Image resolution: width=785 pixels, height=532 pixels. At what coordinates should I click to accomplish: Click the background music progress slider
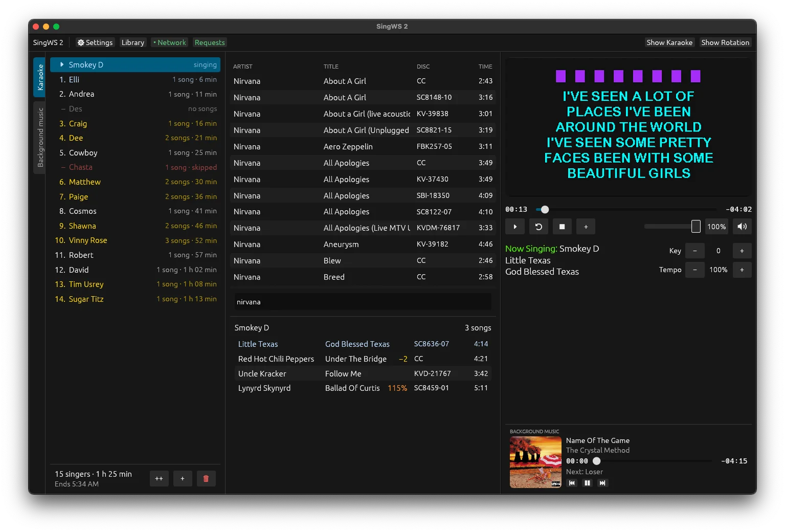[x=653, y=461]
